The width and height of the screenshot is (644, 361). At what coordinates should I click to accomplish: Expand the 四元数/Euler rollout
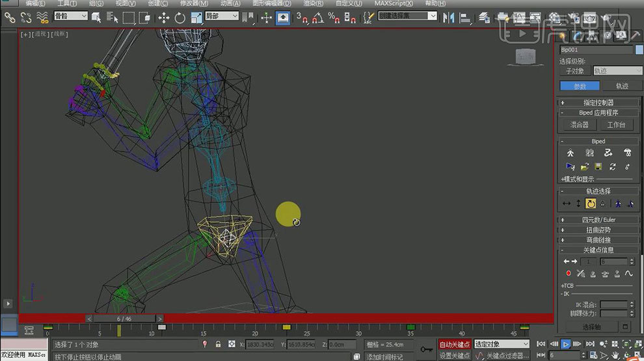click(x=598, y=220)
